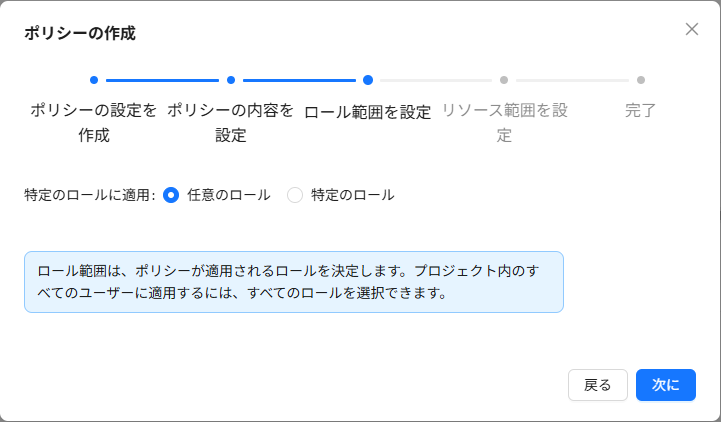The width and height of the screenshot is (721, 422).
Task: Click the grey line between steps four and five
Action: coord(572,80)
